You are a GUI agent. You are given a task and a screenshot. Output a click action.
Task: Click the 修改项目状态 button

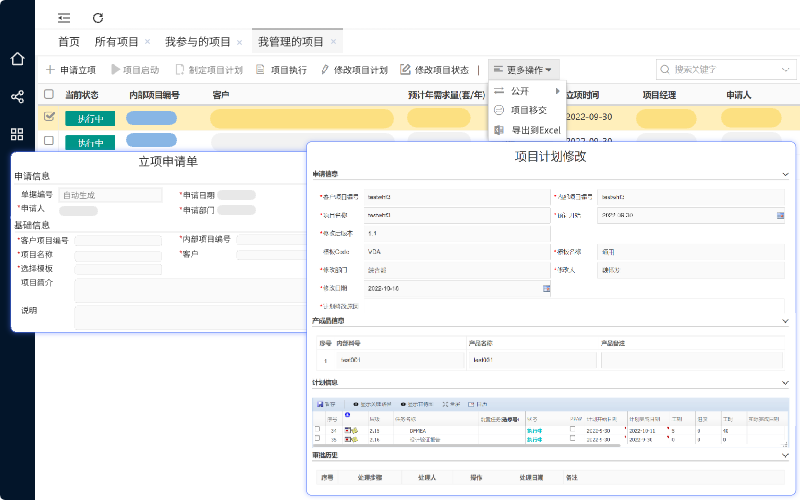click(x=434, y=70)
